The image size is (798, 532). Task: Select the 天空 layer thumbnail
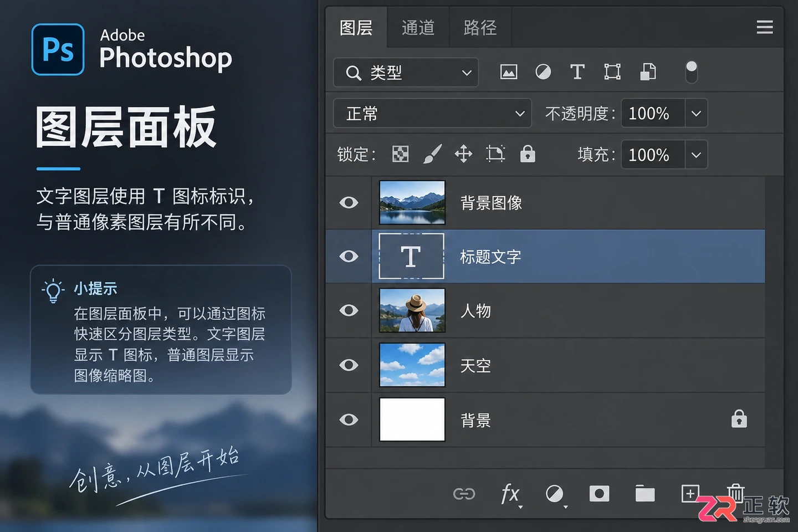412,365
